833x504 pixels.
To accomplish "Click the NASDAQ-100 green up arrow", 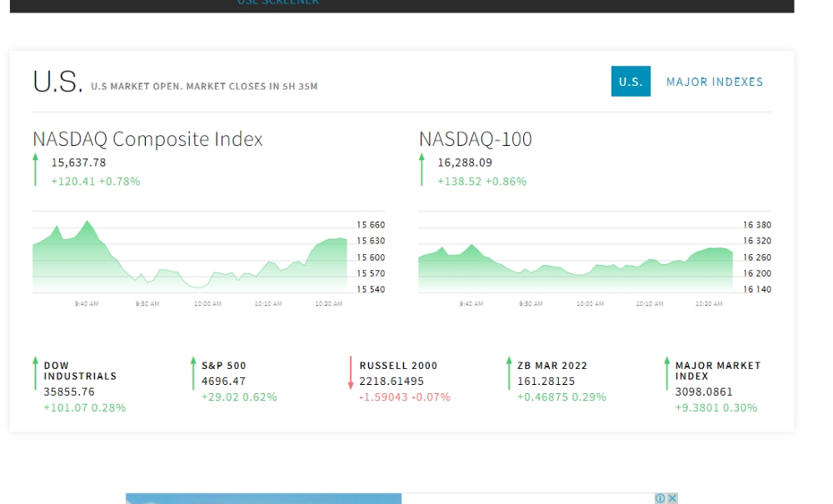I will [421, 169].
